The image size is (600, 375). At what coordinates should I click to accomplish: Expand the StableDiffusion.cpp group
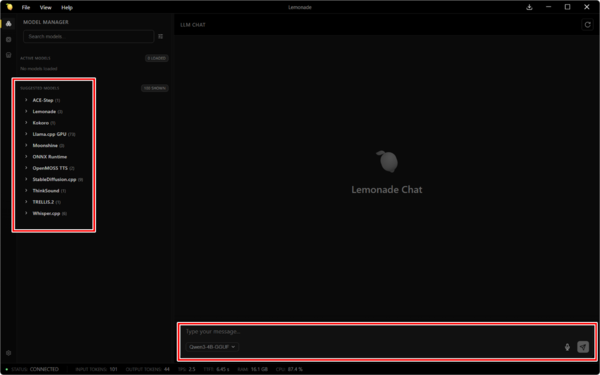click(x=54, y=179)
